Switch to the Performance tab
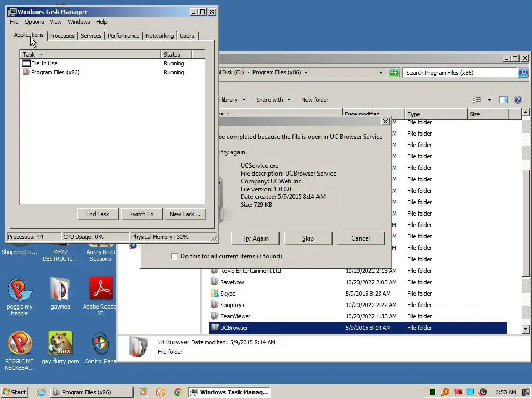The height and width of the screenshot is (399, 532). [123, 36]
